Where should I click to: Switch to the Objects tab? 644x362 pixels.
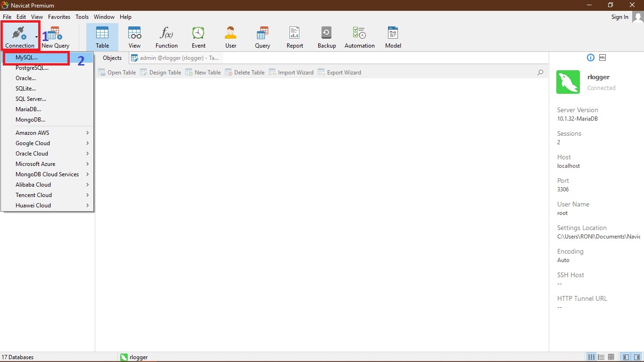tap(112, 58)
